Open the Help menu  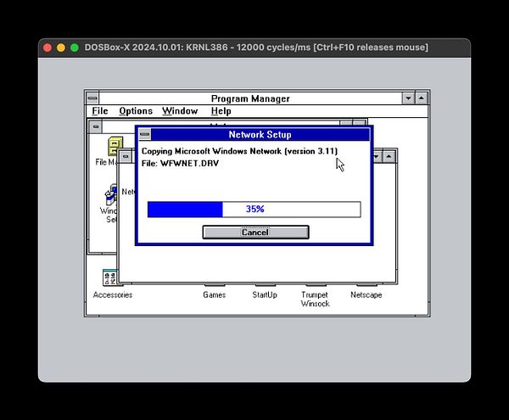coord(221,111)
